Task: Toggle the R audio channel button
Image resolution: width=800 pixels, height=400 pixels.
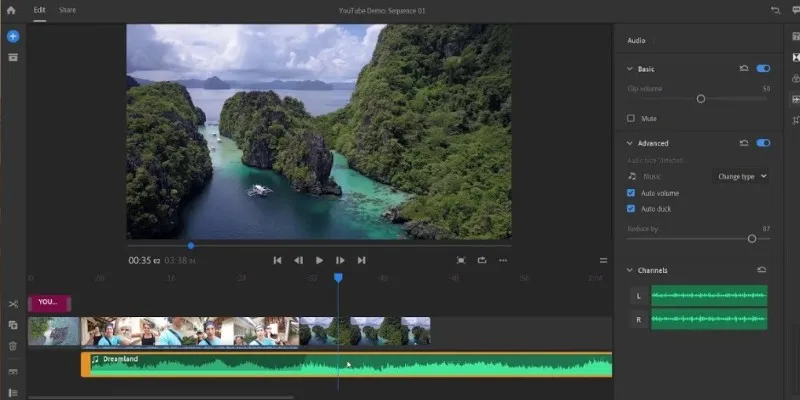Action: click(639, 319)
